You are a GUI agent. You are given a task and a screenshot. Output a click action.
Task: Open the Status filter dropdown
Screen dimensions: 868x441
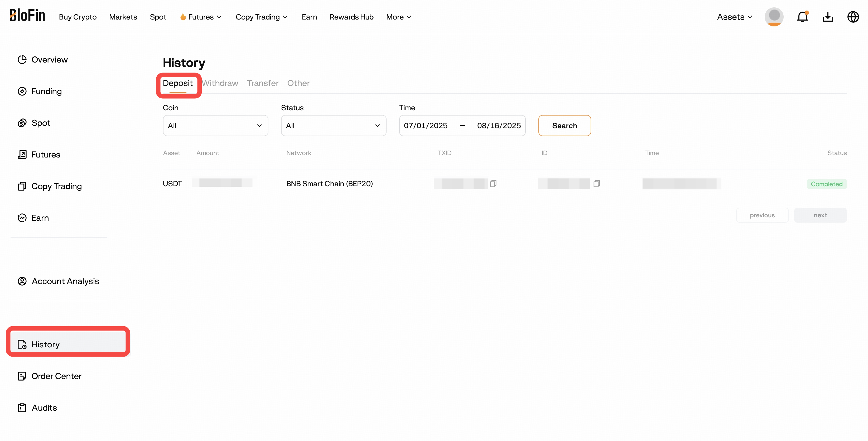point(333,126)
